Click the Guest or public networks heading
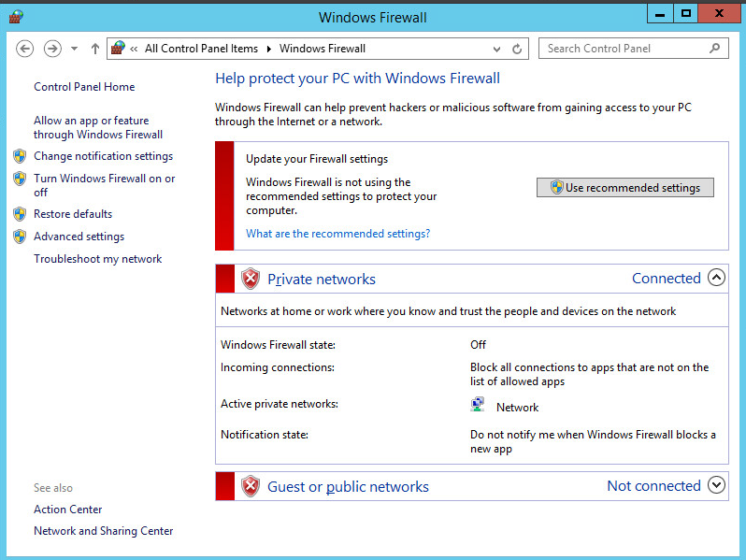This screenshot has height=560, width=746. (x=348, y=487)
